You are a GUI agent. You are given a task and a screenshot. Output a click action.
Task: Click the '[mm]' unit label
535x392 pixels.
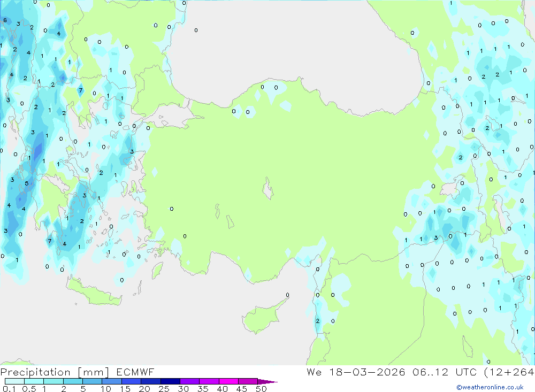(x=93, y=372)
